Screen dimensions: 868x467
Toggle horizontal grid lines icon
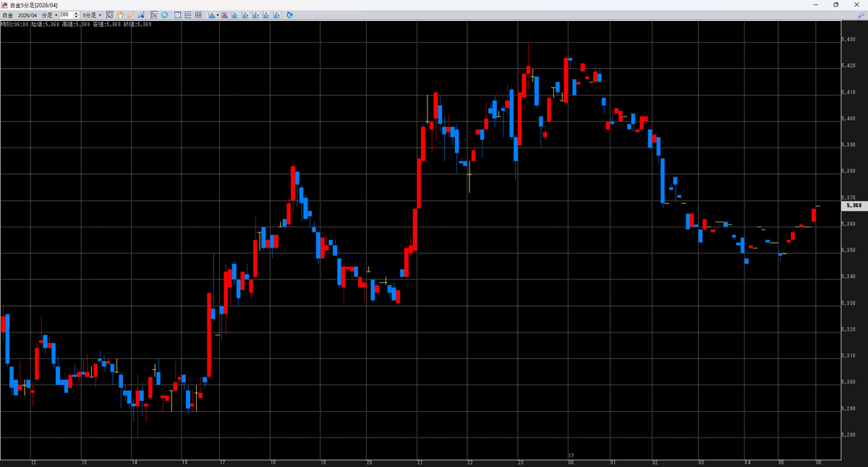[x=188, y=14]
